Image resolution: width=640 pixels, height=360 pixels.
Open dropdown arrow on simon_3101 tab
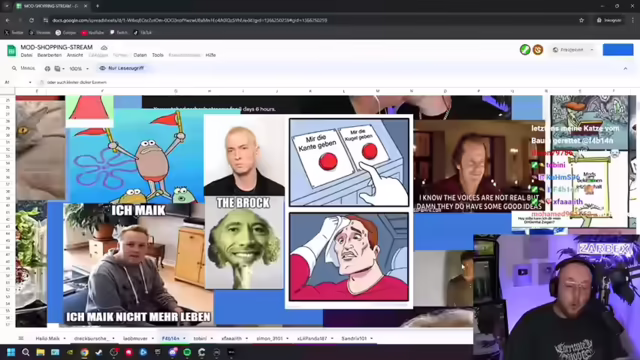pos(287,338)
